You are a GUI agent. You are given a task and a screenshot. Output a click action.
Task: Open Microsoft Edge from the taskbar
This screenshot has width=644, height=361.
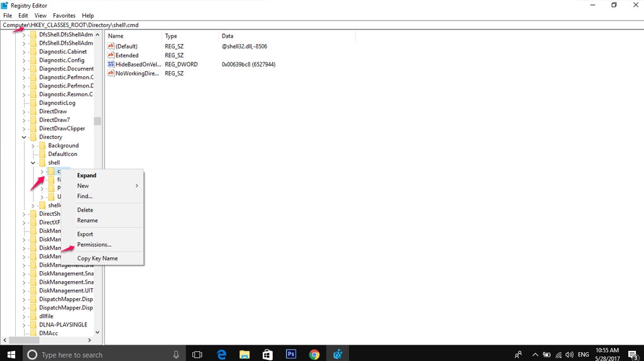(221, 354)
